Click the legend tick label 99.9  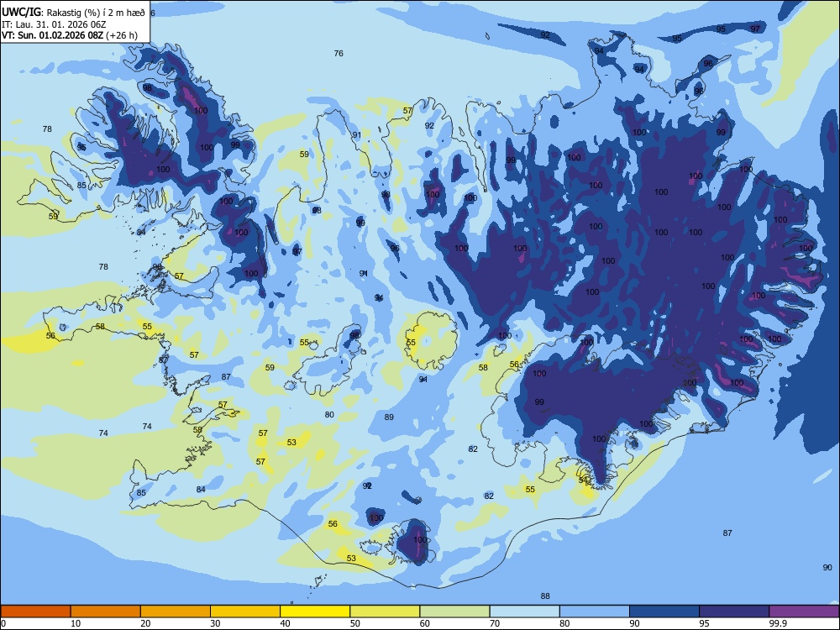pos(777,623)
